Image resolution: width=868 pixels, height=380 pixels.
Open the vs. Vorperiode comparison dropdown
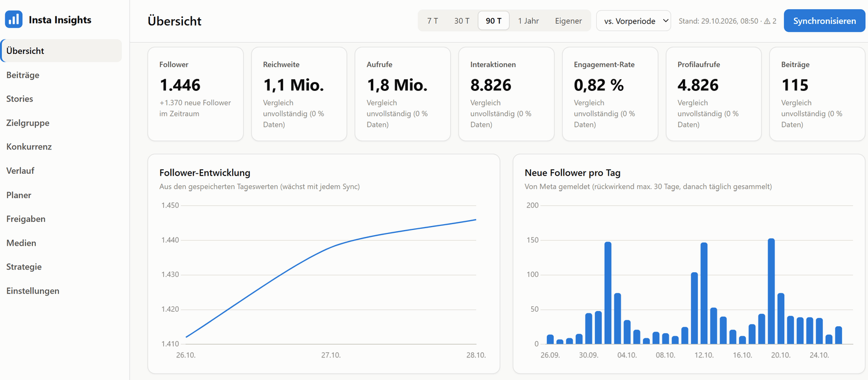click(x=634, y=21)
